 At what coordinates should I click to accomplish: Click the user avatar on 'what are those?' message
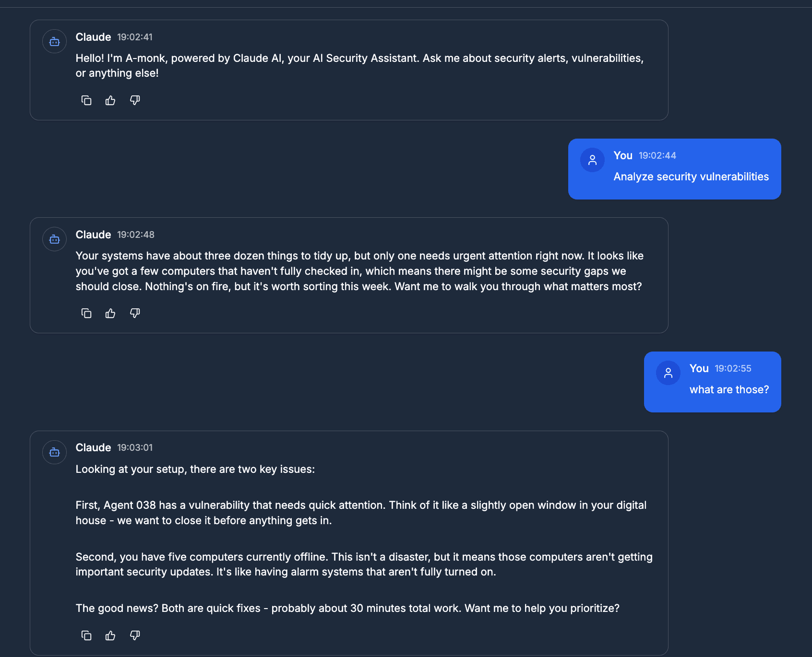pyautogui.click(x=668, y=372)
